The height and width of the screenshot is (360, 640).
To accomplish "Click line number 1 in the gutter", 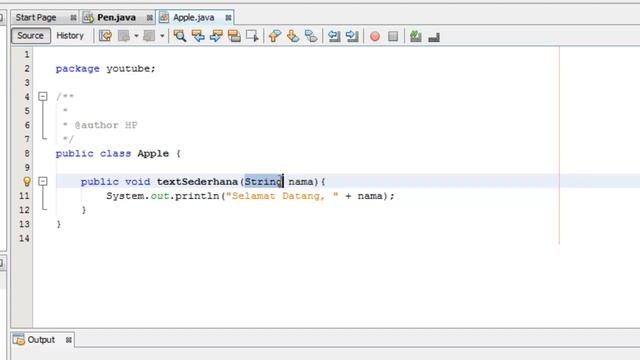I will pyautogui.click(x=27, y=54).
